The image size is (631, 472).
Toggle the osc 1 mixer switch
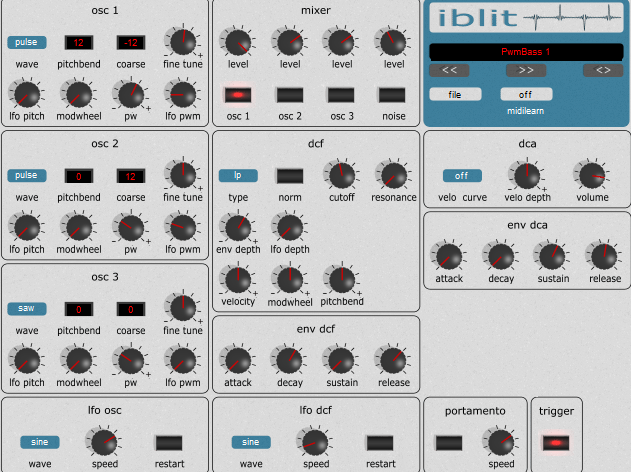[238, 94]
